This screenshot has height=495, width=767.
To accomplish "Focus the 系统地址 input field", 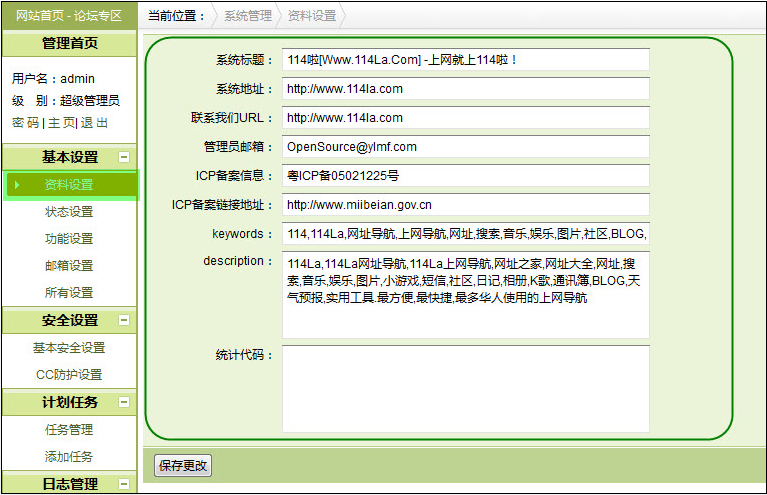I will pos(466,89).
